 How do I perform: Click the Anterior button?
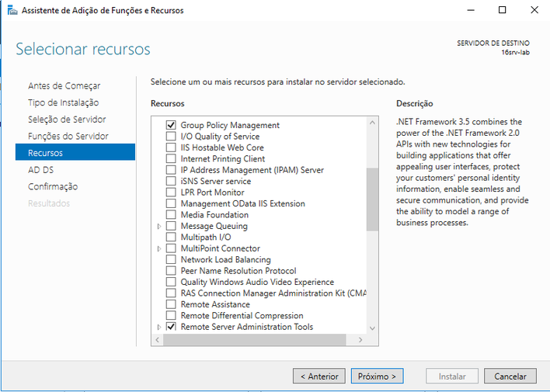pyautogui.click(x=319, y=376)
